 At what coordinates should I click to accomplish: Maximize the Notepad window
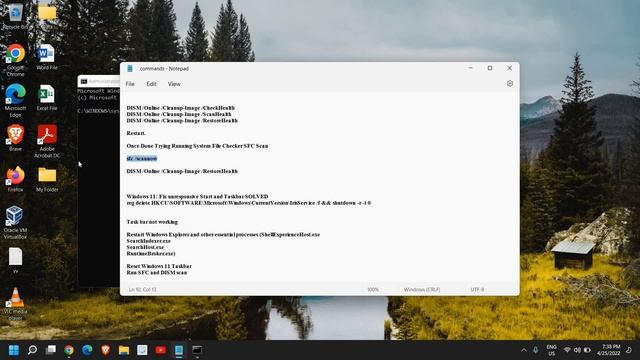click(490, 68)
